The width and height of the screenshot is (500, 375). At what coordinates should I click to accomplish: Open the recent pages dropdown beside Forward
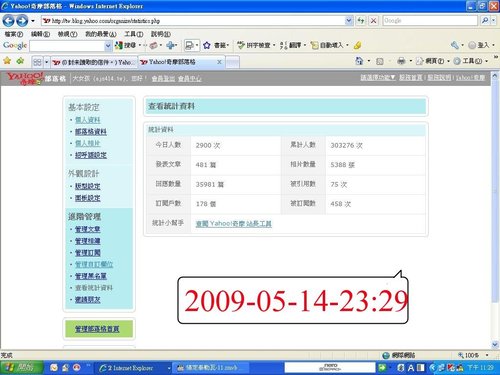[33, 21]
